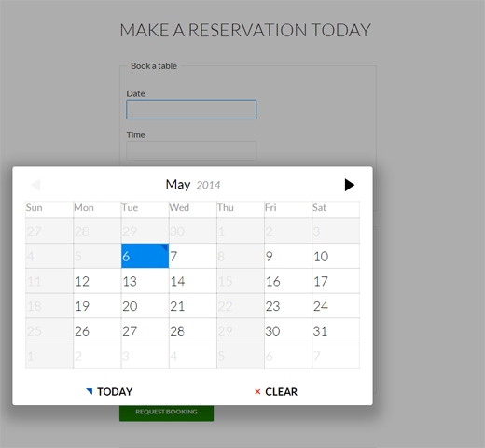This screenshot has height=448, width=485.
Task: Choose Friday May 9
Action: 288,256
